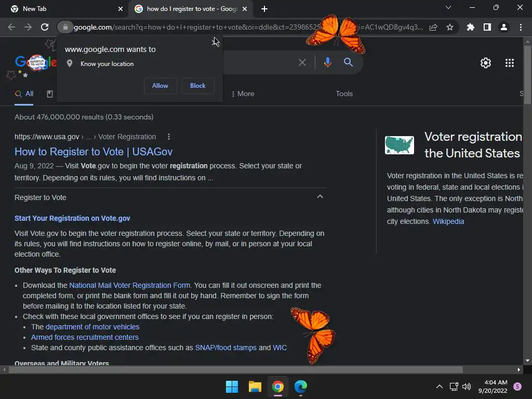Viewport: 532px width, 399px height.
Task: Share this page icon in address bar
Action: point(433,27)
